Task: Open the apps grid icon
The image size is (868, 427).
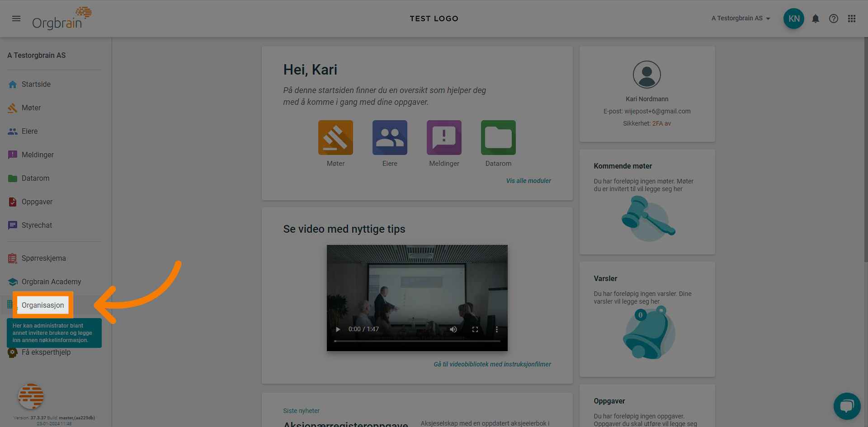Action: click(852, 19)
